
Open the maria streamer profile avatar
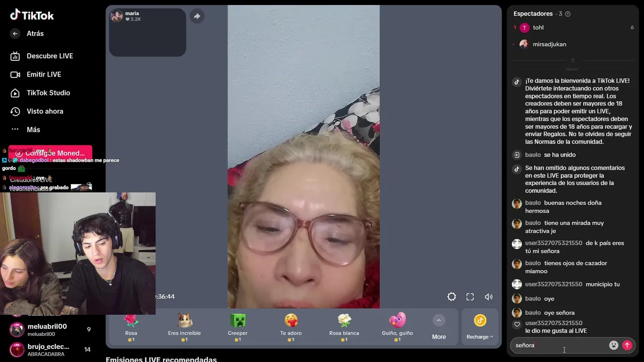tap(117, 16)
